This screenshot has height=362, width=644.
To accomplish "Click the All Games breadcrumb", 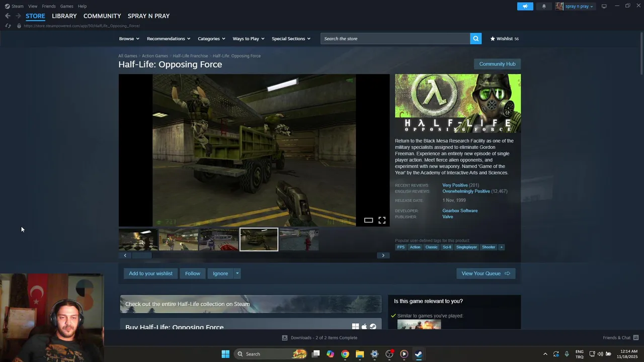I will 128,56.
